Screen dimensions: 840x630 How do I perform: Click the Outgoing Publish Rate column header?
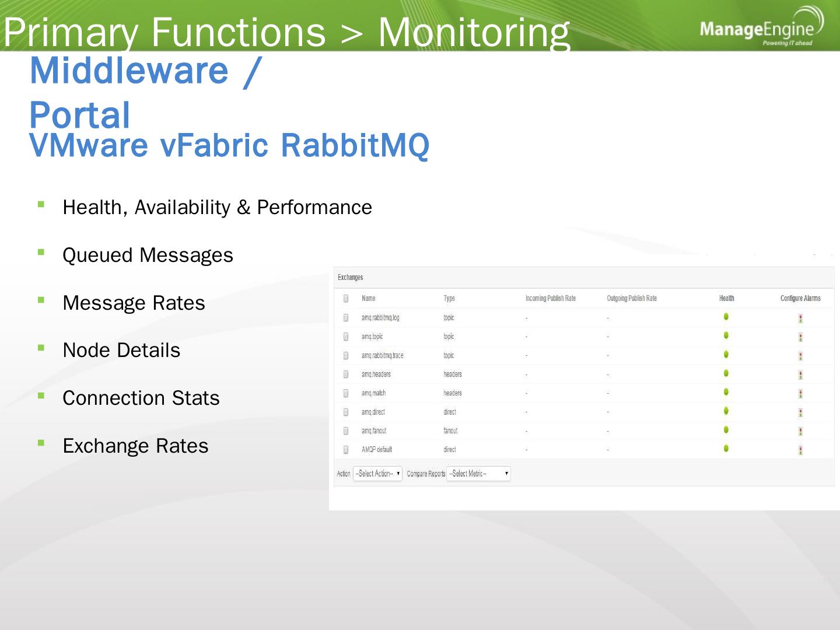pos(632,299)
